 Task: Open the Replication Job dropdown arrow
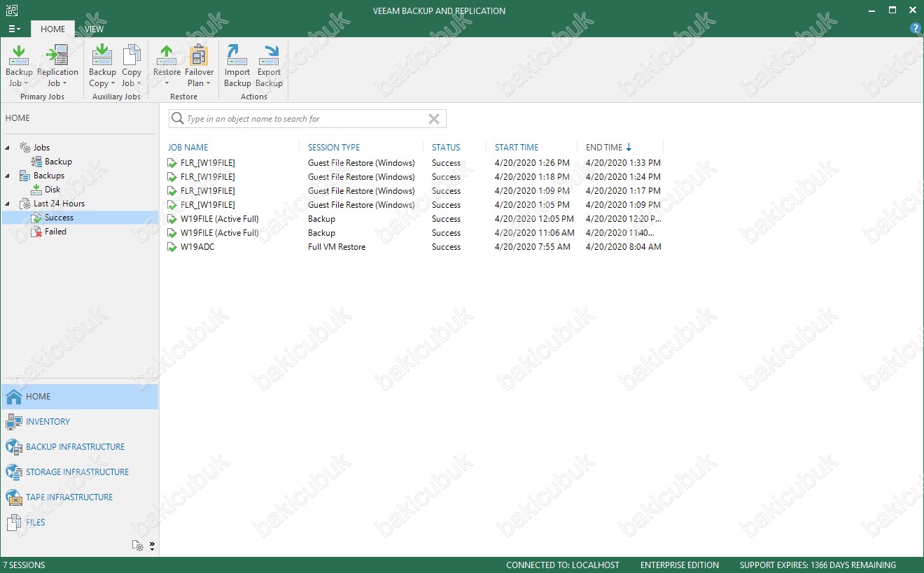(64, 84)
